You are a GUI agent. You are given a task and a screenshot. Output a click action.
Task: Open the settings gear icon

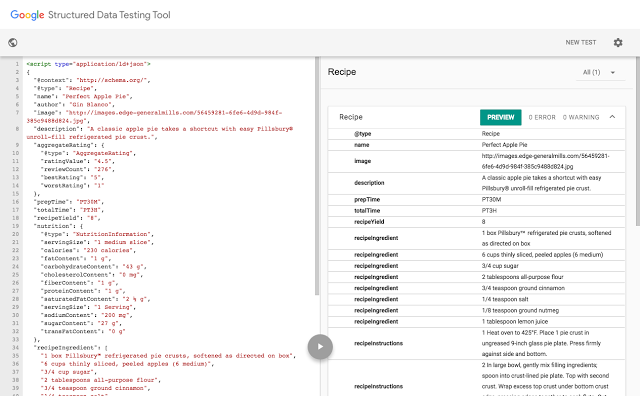pos(618,42)
